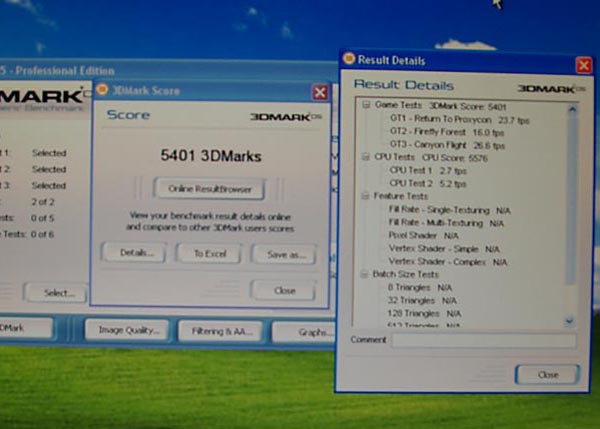The height and width of the screenshot is (429, 600).
Task: Select Pixel Shader N/A row
Action: click(423, 235)
